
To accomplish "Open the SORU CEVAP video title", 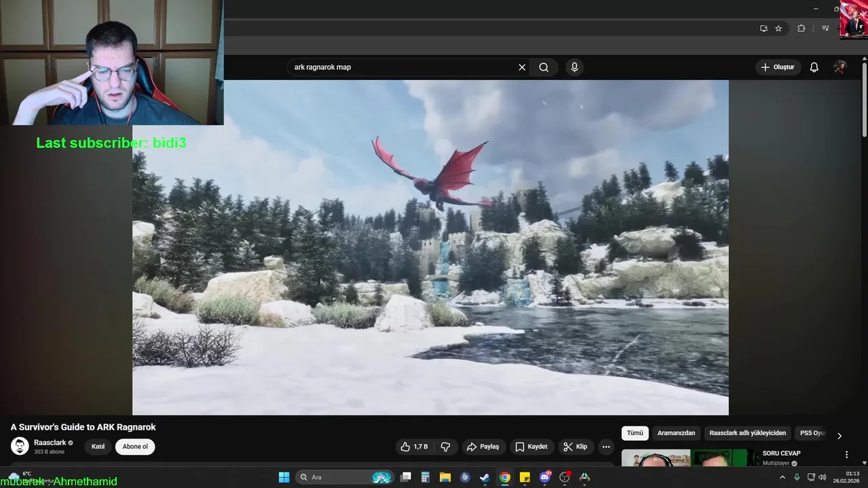I will coord(781,453).
